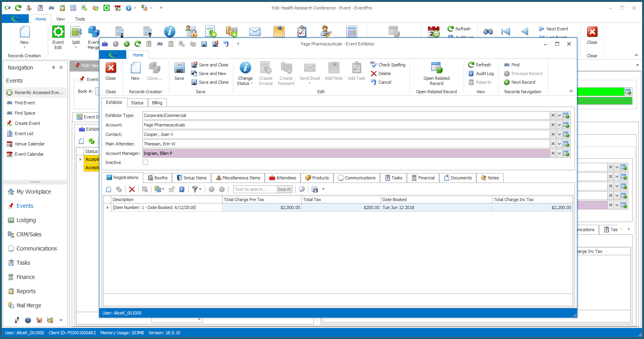Click the calendar icon in the main window's quick access bar
The image size is (644, 339).
pyautogui.click(x=118, y=8)
